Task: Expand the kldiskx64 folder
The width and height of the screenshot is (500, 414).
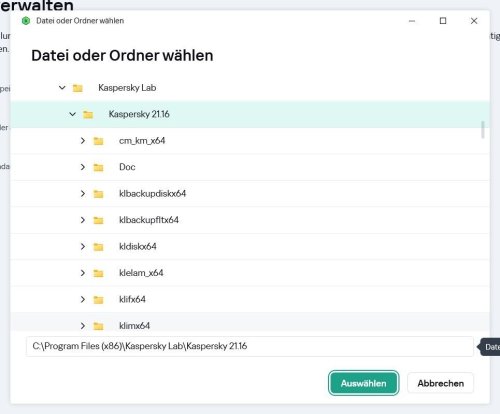Action: 83,247
